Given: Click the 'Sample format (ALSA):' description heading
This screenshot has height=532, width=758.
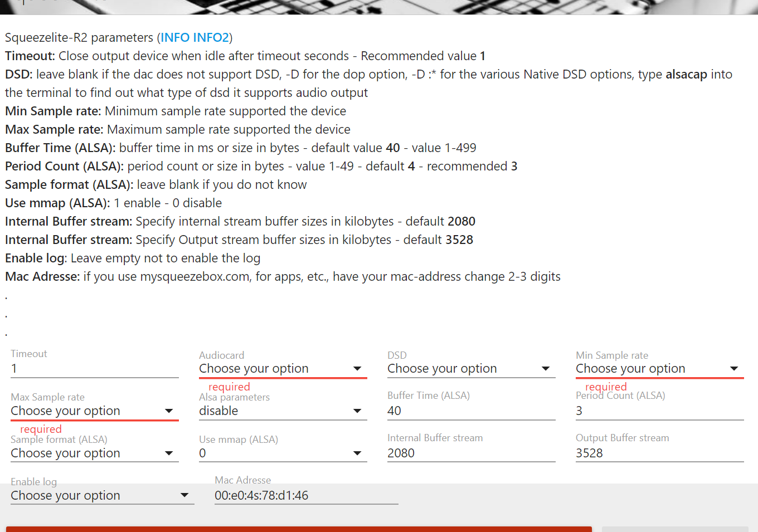Looking at the screenshot, I should (x=69, y=184).
